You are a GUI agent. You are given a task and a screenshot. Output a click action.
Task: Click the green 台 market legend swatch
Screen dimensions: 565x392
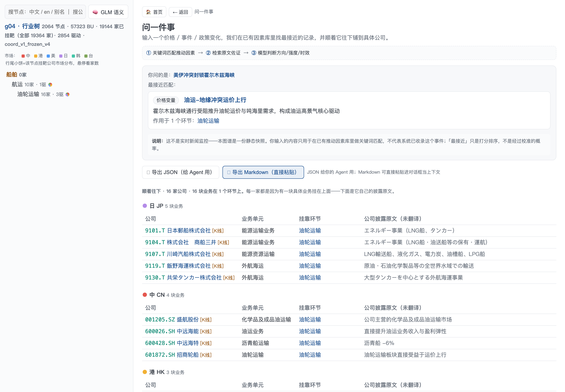tap(86, 56)
